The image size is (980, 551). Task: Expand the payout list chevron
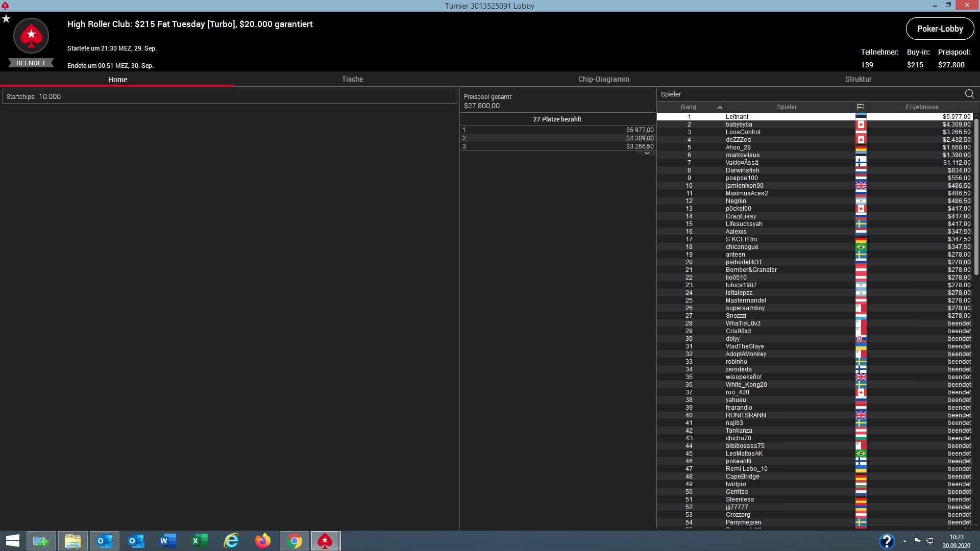(x=647, y=153)
